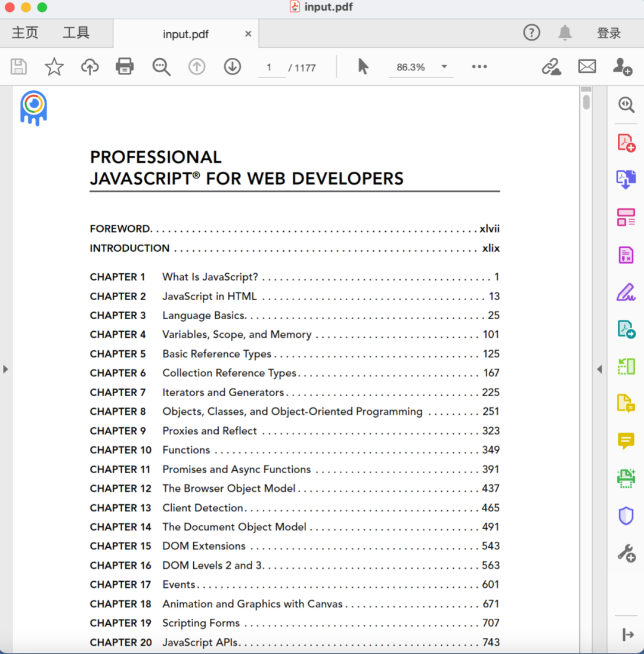Image resolution: width=644 pixels, height=654 pixels.
Task: Open the FOREWORD entry
Action: (295, 229)
